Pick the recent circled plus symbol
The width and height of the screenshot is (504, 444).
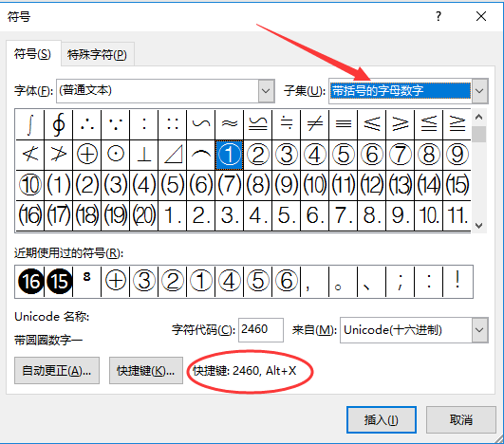116,282
